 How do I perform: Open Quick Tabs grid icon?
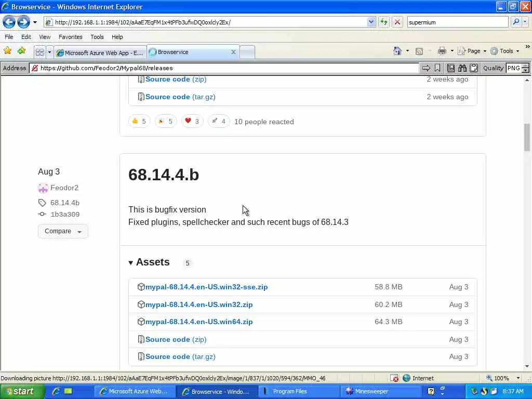[39, 52]
